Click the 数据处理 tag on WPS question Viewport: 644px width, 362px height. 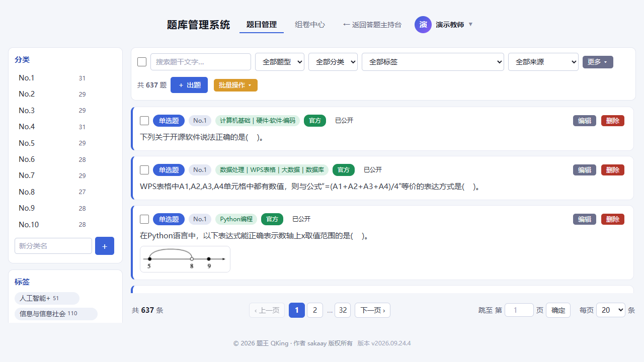point(272,170)
